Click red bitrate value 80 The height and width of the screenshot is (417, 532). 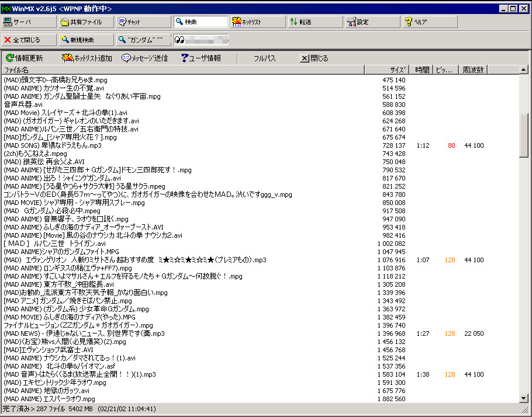[451, 146]
